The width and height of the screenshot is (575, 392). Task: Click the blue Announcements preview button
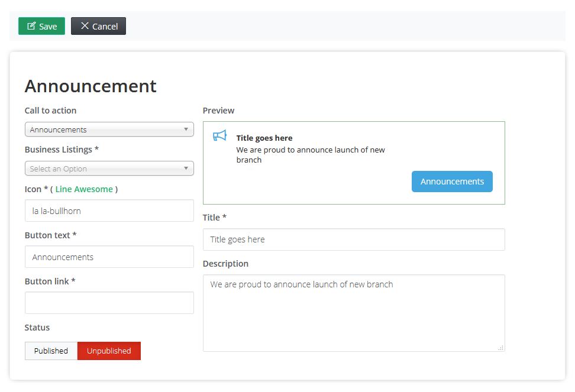coord(452,182)
